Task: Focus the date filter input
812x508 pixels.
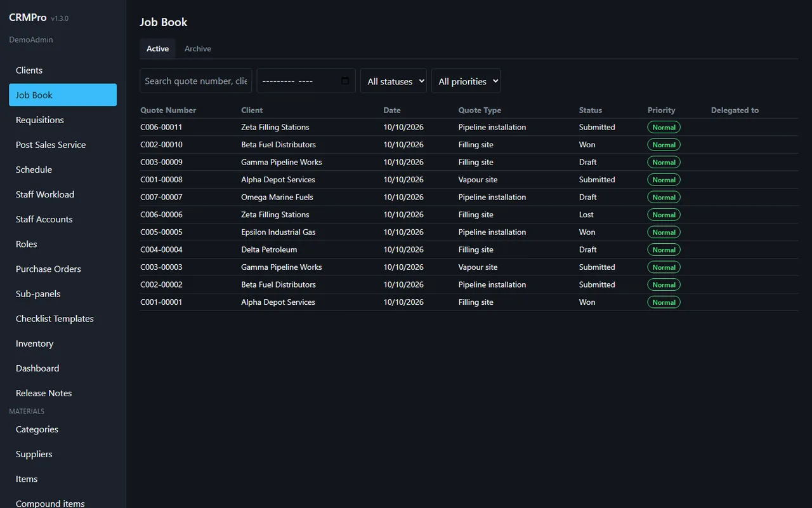Action: click(x=306, y=81)
